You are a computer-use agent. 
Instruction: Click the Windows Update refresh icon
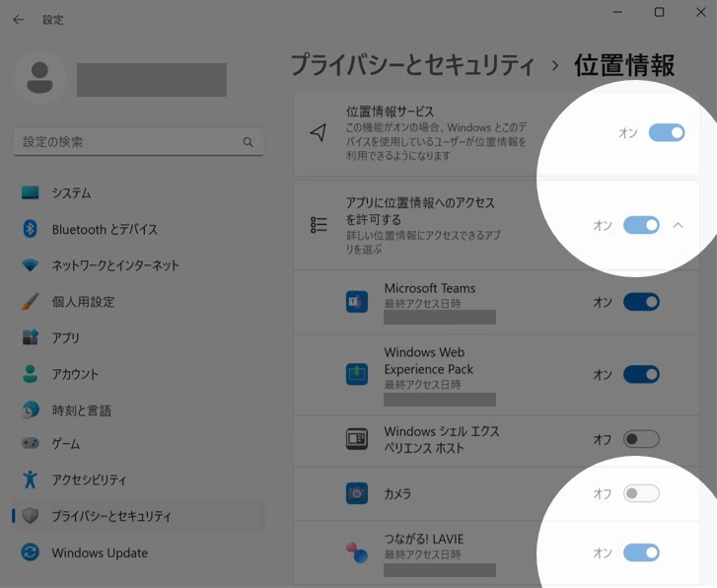click(31, 552)
